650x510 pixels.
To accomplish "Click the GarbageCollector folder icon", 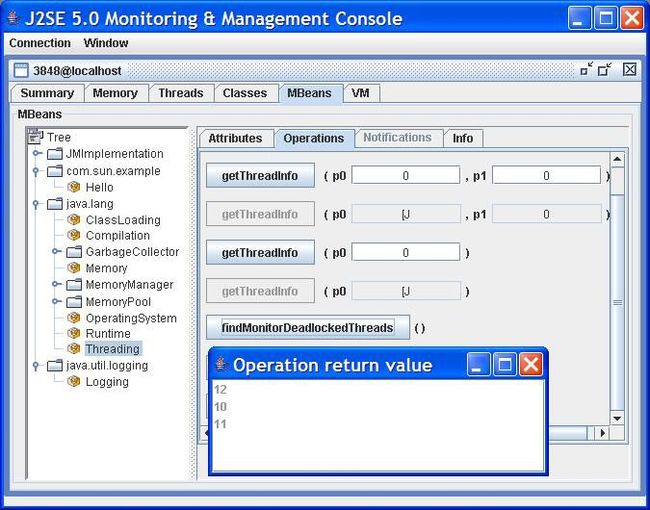I will (x=74, y=251).
